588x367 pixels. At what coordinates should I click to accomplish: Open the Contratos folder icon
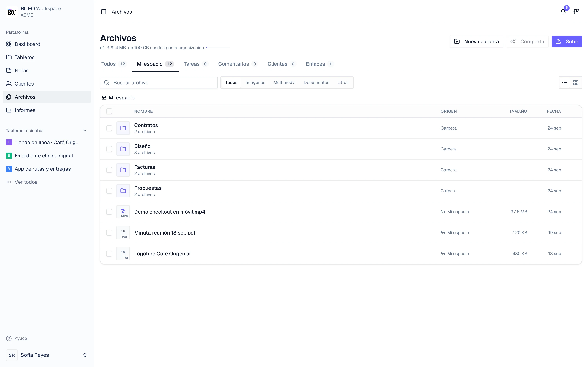coord(123,128)
